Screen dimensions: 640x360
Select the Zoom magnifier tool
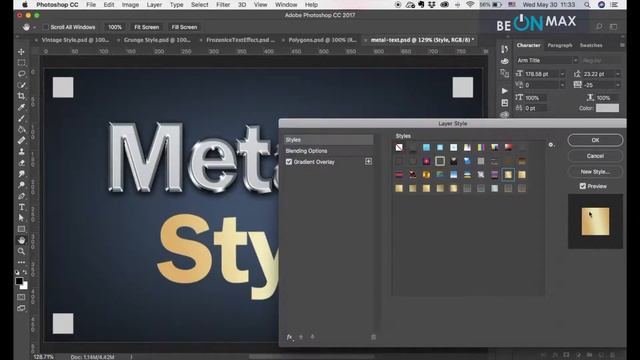point(21,251)
